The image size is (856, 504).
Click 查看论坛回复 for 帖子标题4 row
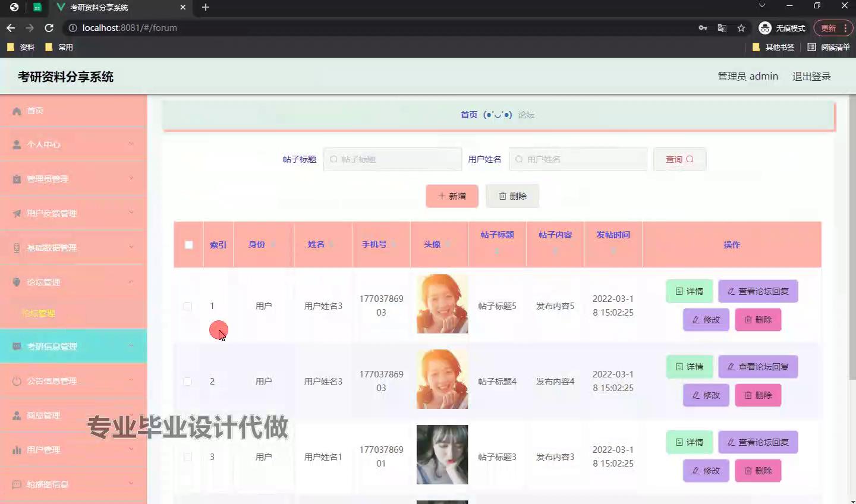[758, 367]
